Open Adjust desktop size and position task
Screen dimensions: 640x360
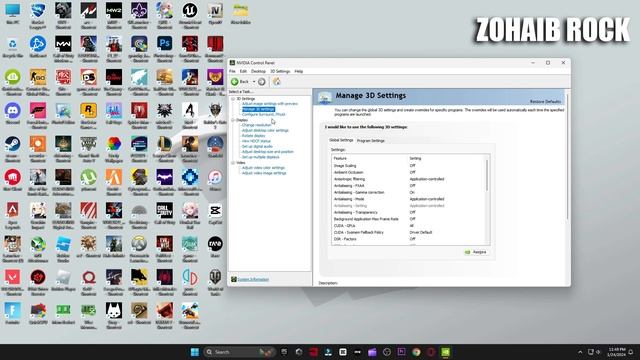268,151
